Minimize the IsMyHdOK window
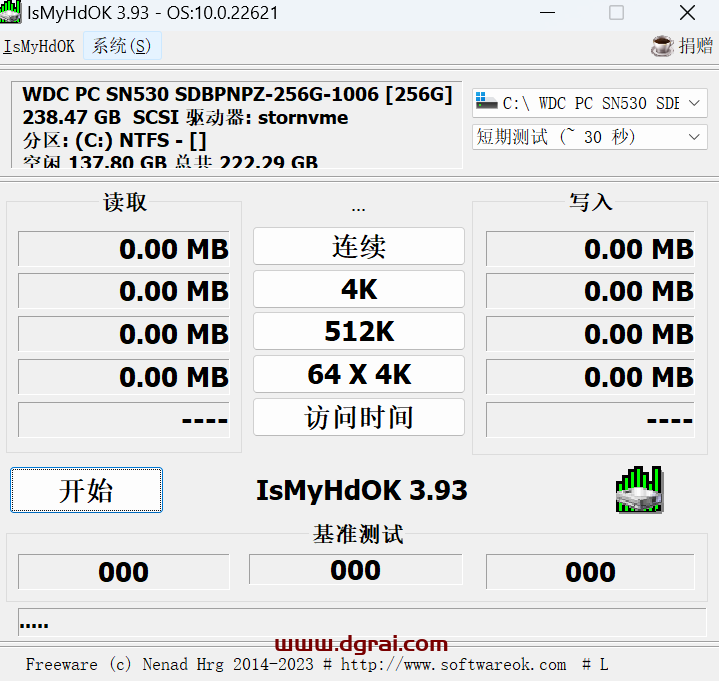The width and height of the screenshot is (719, 681). (547, 12)
